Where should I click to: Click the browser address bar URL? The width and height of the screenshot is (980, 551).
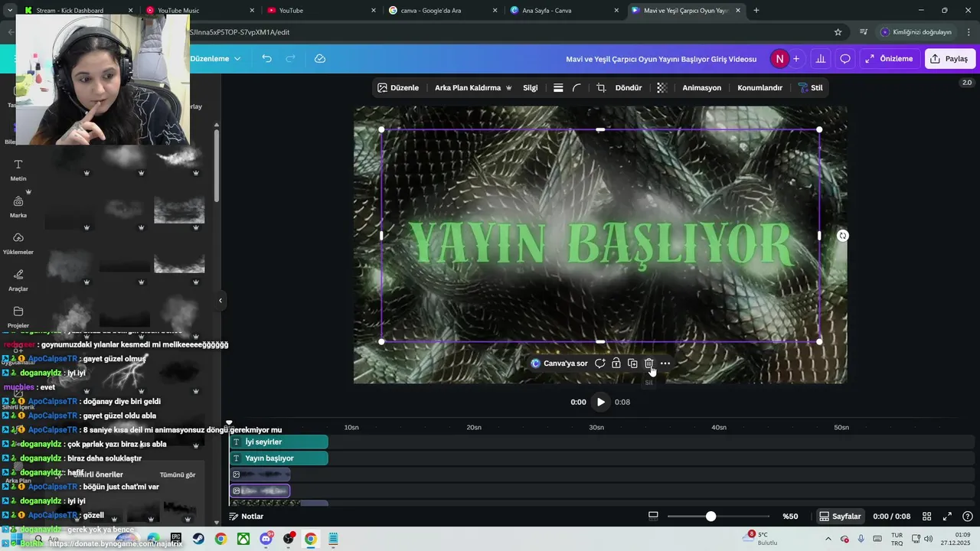pos(240,32)
